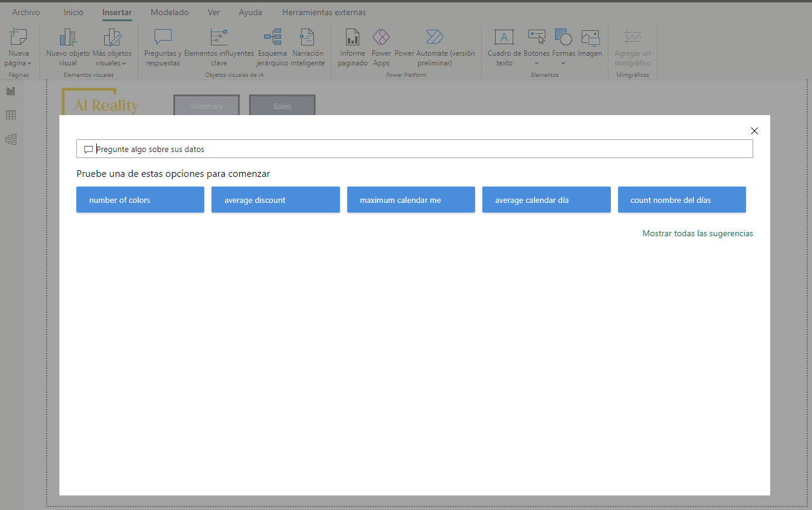Insert a Cuadro de texto
The height and width of the screenshot is (510, 812).
504,38
